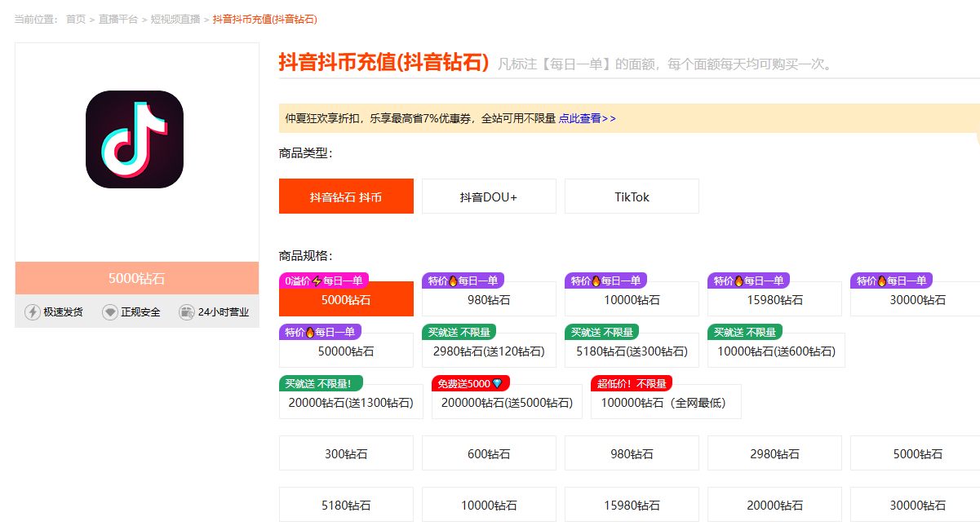Choose the 特价 每日一单 15980钻石 option
The height and width of the screenshot is (530, 980).
click(x=774, y=299)
